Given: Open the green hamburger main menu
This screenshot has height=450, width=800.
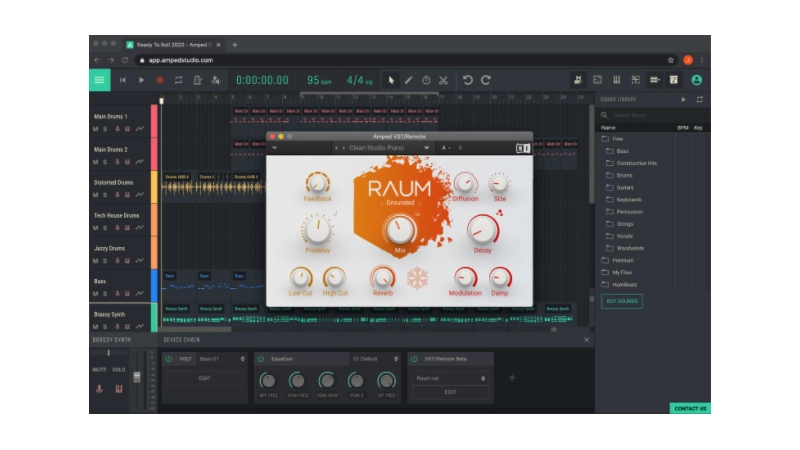Looking at the screenshot, I should click(x=99, y=80).
